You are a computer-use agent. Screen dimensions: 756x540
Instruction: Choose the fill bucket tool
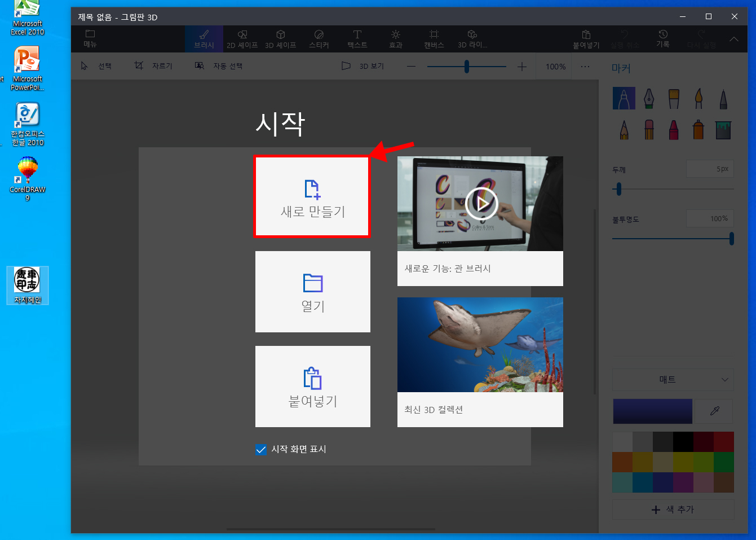tap(723, 130)
